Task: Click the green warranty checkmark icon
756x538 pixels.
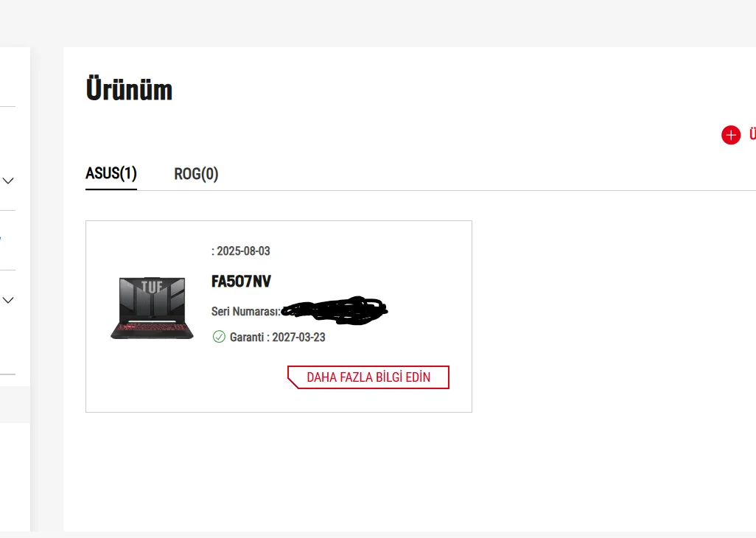Action: 219,337
